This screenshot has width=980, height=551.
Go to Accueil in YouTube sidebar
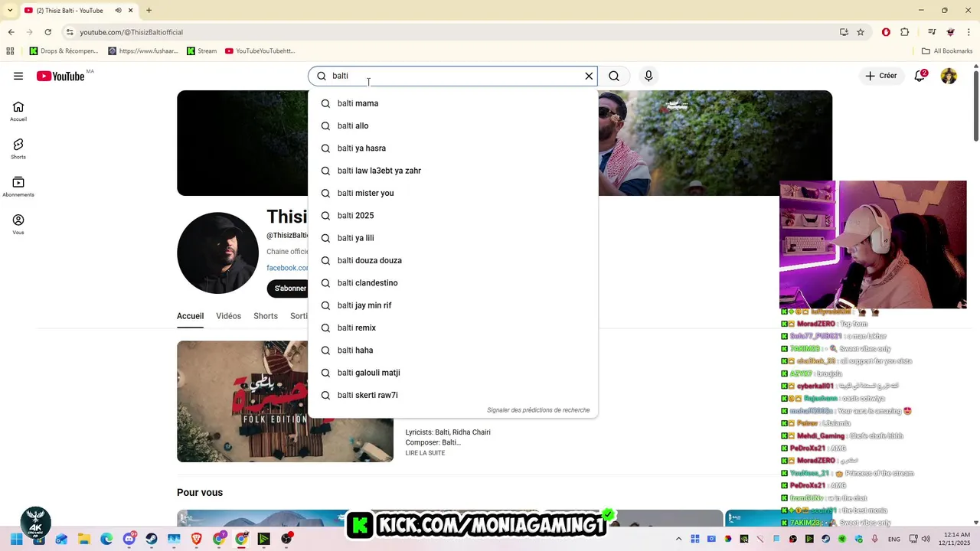[18, 111]
